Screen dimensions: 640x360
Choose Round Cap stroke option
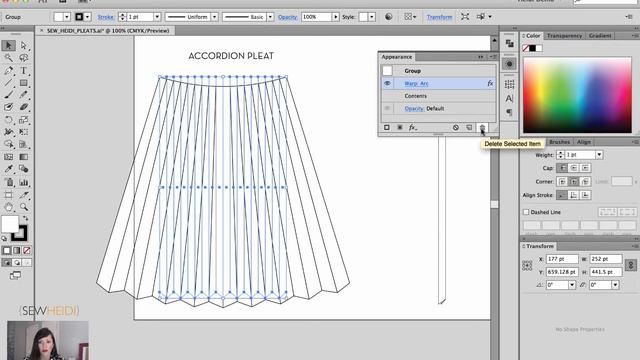[x=573, y=168]
